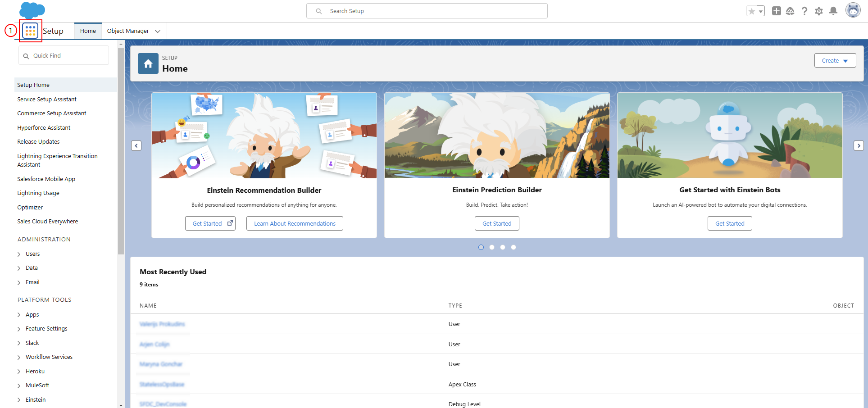Expand the Apps tree node
The image size is (868, 408).
pyautogui.click(x=19, y=315)
